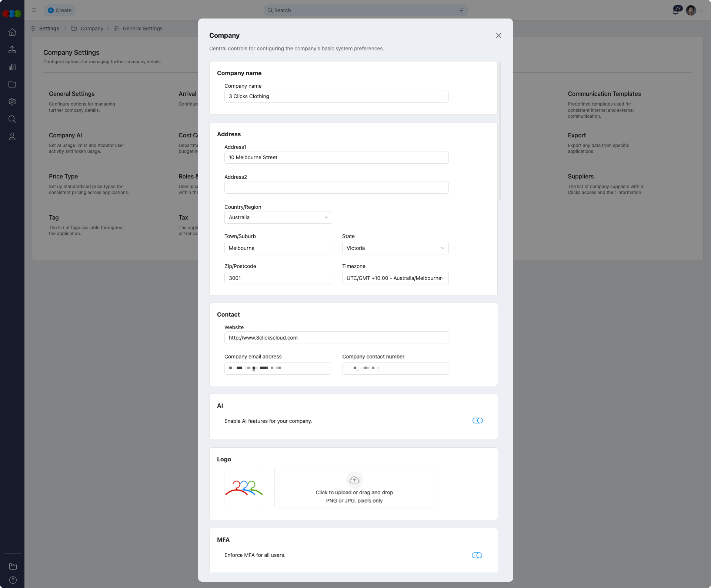Enable AI features for your company

477,421
